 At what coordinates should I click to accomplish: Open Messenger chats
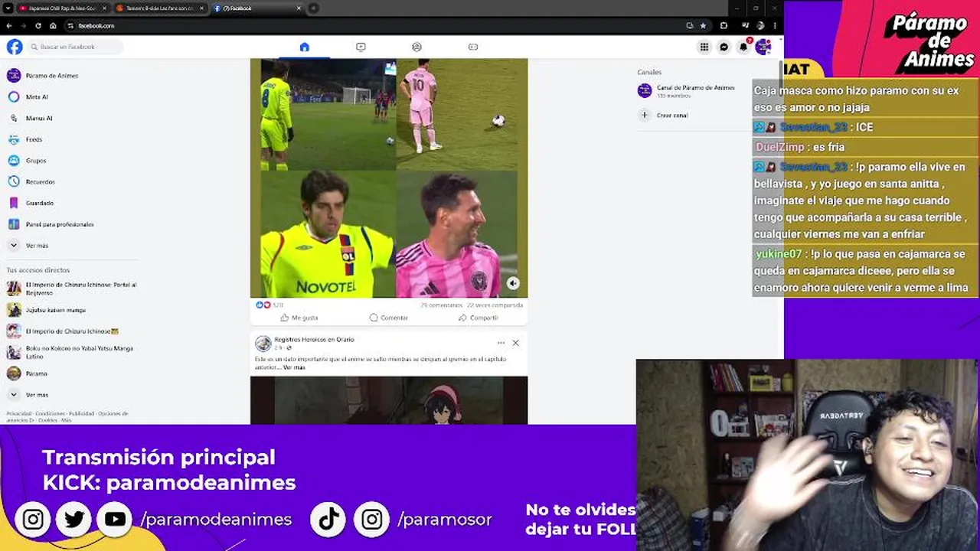tap(724, 47)
